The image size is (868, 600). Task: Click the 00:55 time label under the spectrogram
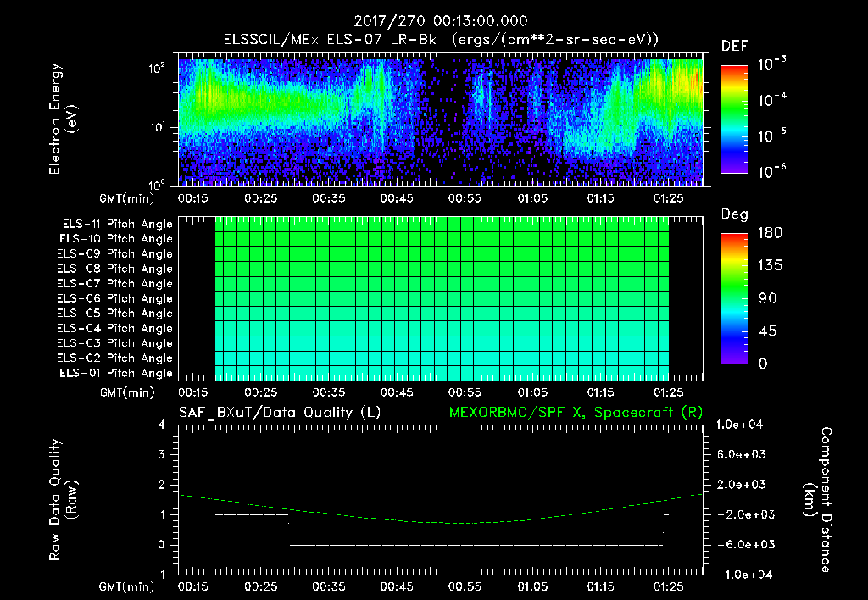(x=464, y=198)
